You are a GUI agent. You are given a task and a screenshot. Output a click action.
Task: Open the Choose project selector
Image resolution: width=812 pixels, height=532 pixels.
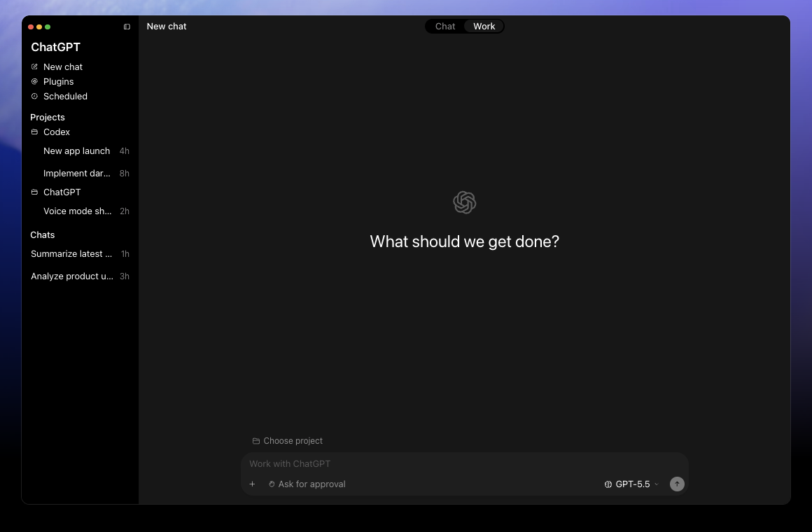click(288, 441)
